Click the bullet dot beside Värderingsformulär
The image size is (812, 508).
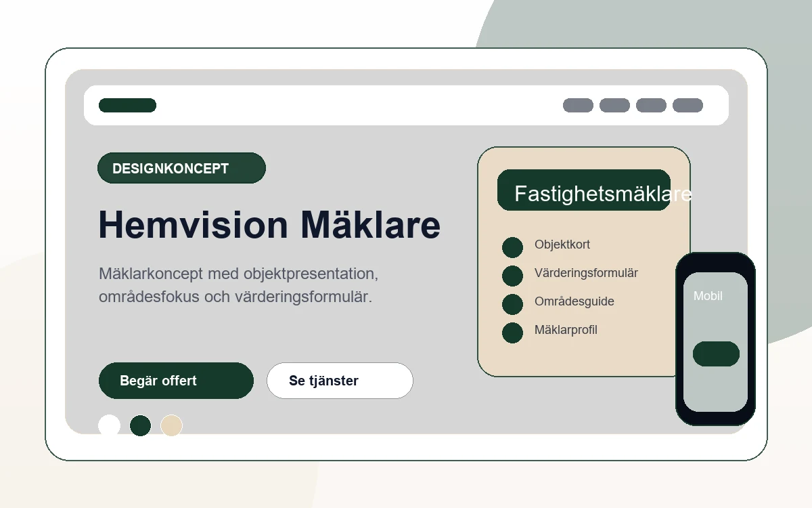pyautogui.click(x=512, y=276)
